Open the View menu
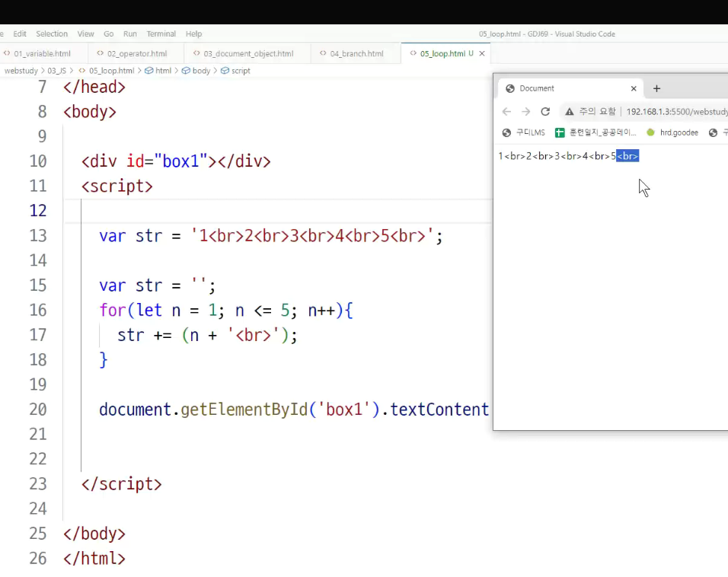Image resolution: width=728 pixels, height=577 pixels. click(x=85, y=34)
